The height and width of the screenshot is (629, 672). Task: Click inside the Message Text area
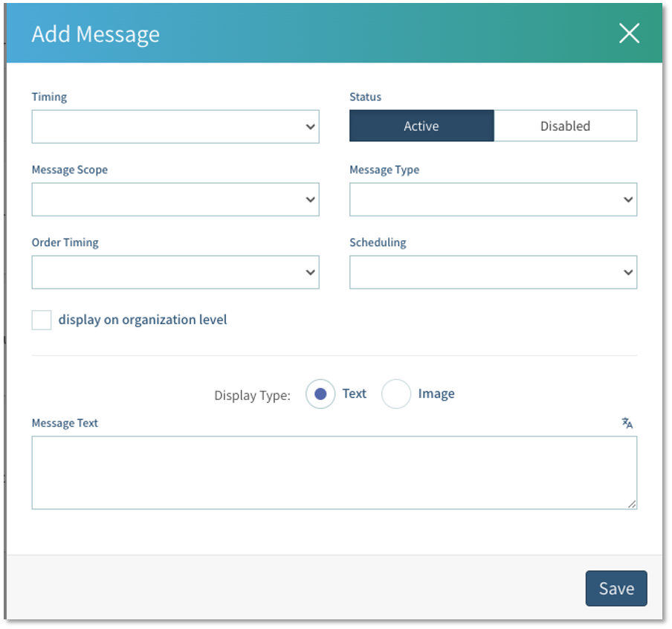point(334,472)
